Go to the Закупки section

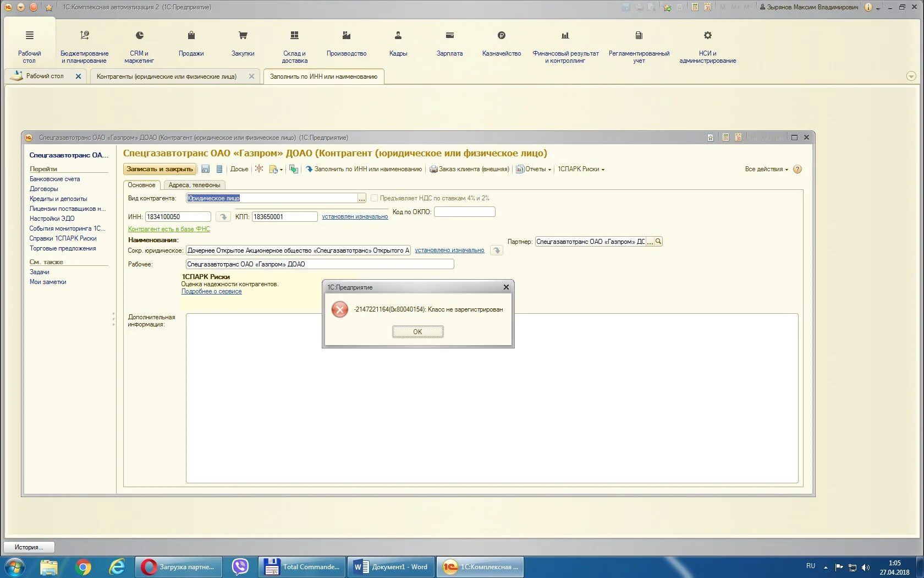pyautogui.click(x=243, y=44)
